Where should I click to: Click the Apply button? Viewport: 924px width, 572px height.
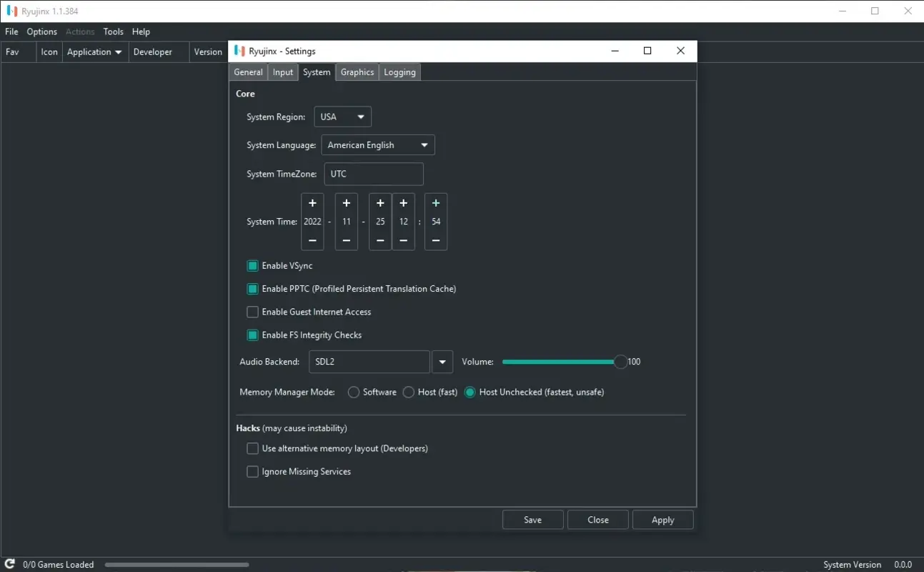pos(662,519)
